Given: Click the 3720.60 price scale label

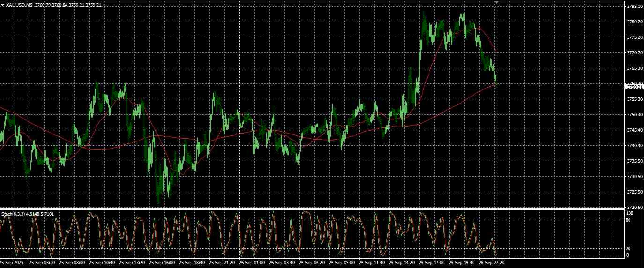Looking at the screenshot, I should coord(634,208).
